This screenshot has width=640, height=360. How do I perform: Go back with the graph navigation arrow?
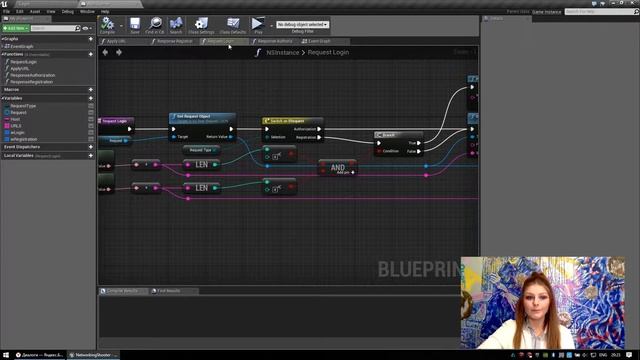[105, 52]
